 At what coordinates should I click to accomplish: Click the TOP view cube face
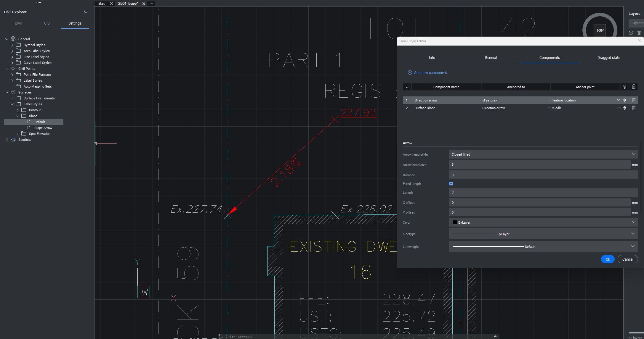click(x=600, y=30)
